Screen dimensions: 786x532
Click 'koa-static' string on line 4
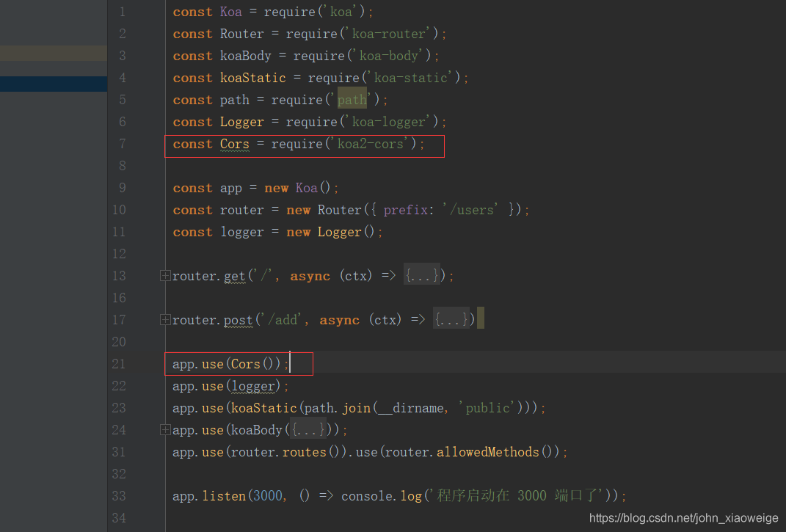pyautogui.click(x=410, y=78)
